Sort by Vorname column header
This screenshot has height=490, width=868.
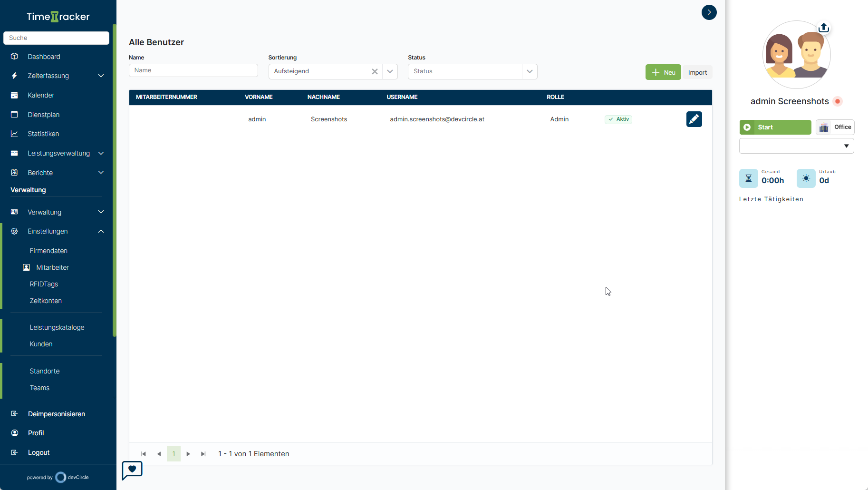point(259,97)
